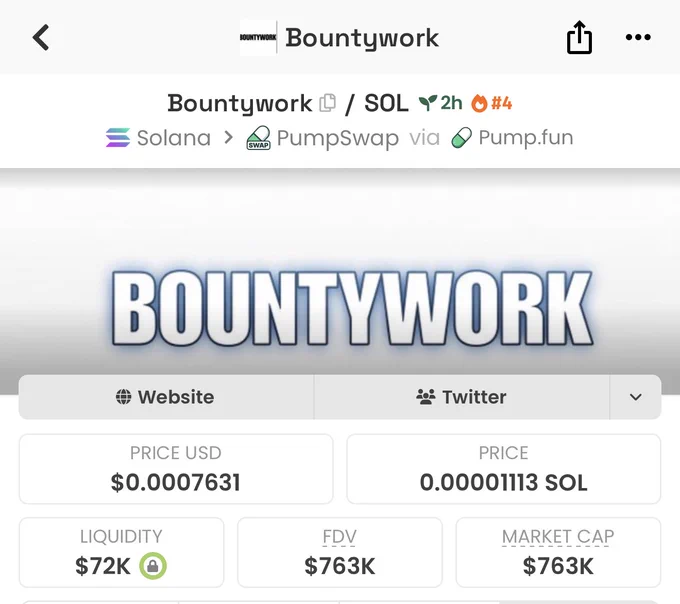The height and width of the screenshot is (604, 680).
Task: Open the Solana chain link
Action: (174, 138)
